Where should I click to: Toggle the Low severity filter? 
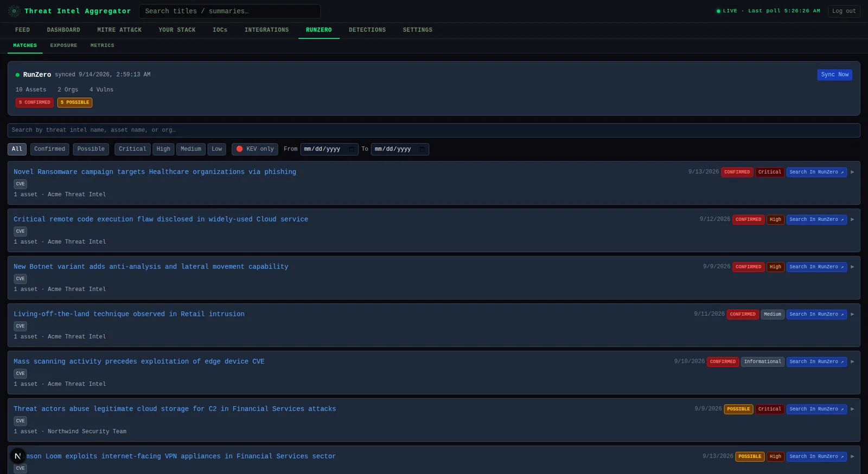(x=217, y=149)
